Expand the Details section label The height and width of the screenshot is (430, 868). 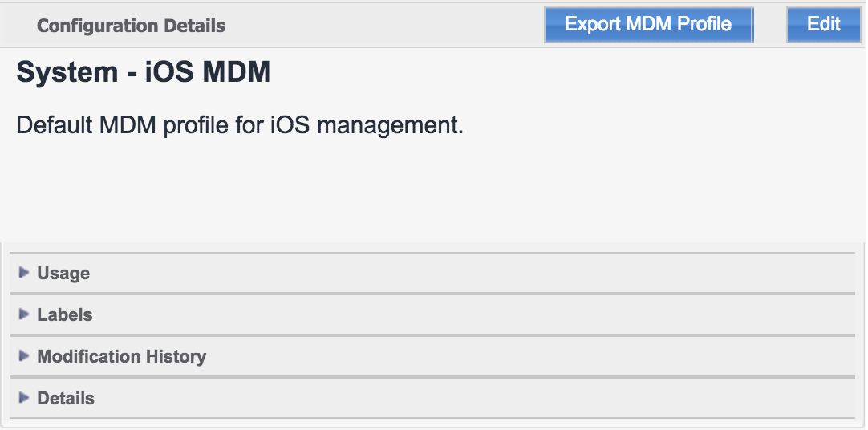coord(66,399)
